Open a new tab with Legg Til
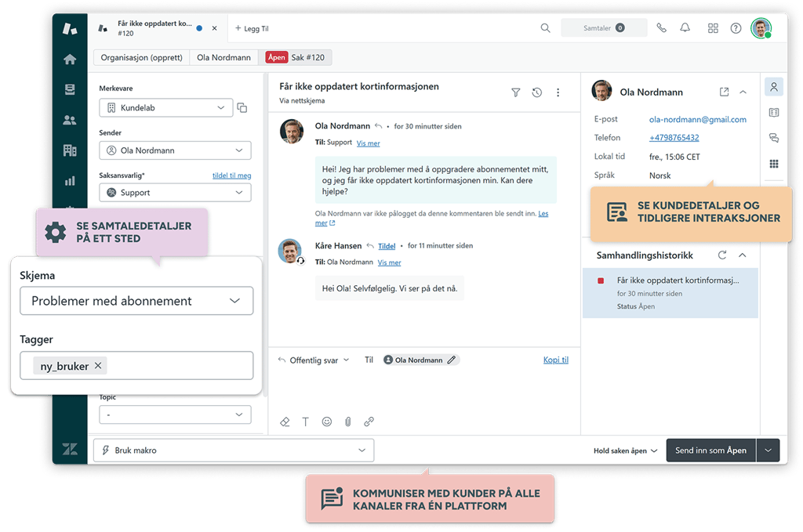803x532 pixels. click(x=251, y=28)
